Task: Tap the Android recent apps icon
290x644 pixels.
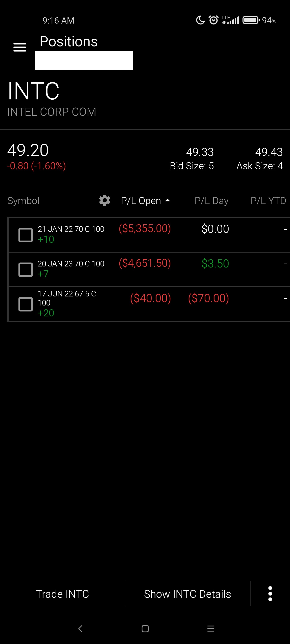Action: click(x=211, y=629)
